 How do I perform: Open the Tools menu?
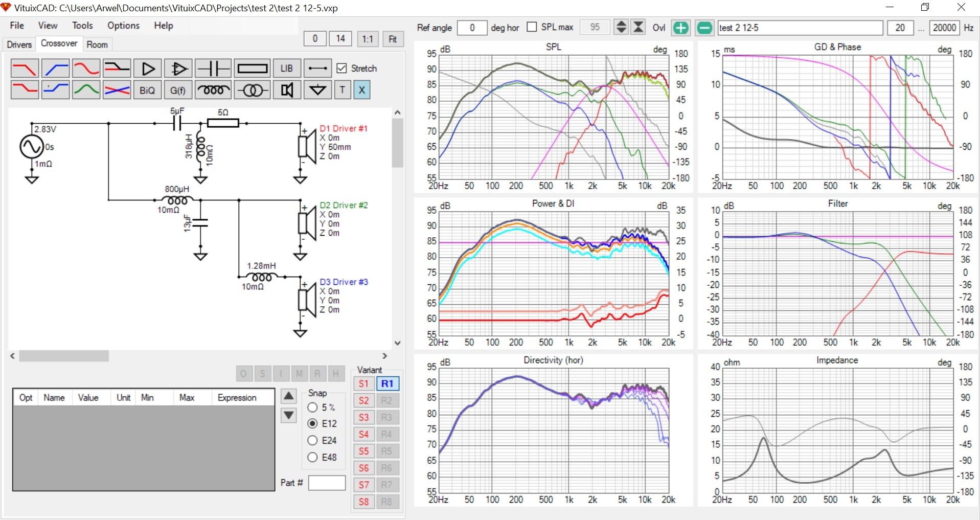pyautogui.click(x=82, y=26)
